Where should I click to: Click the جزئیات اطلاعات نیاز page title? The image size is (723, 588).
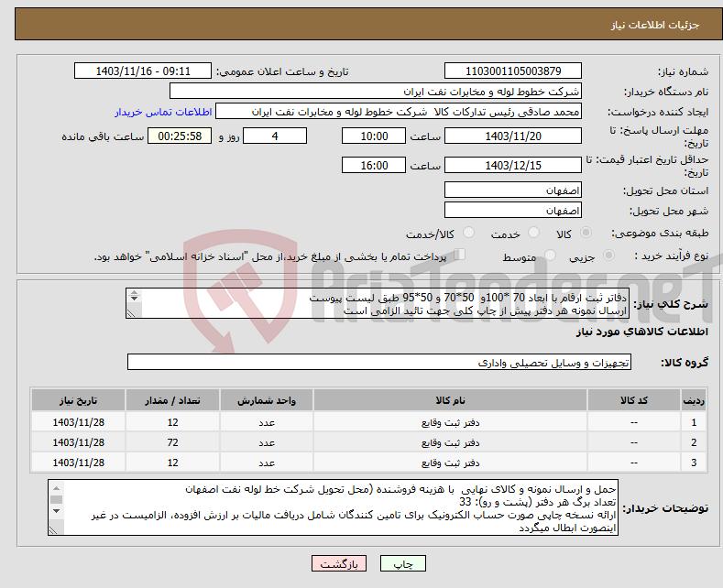[x=655, y=25]
